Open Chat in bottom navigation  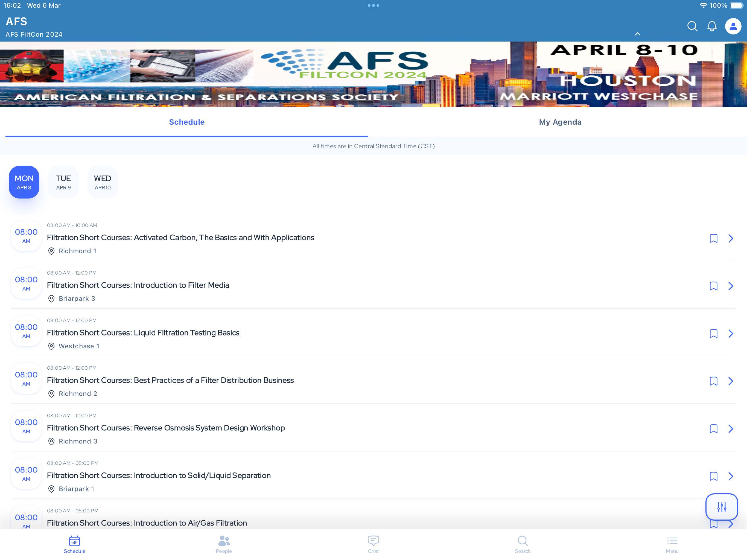tap(373, 544)
